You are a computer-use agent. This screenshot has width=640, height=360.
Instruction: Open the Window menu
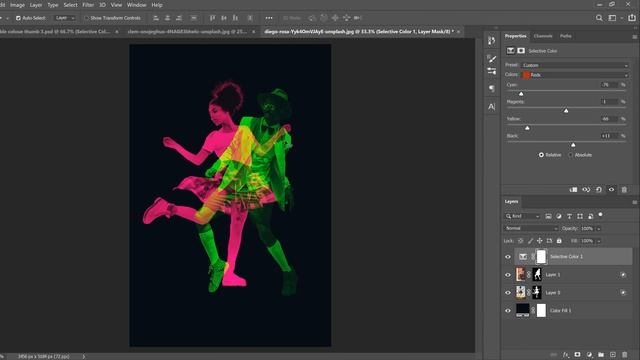click(136, 5)
